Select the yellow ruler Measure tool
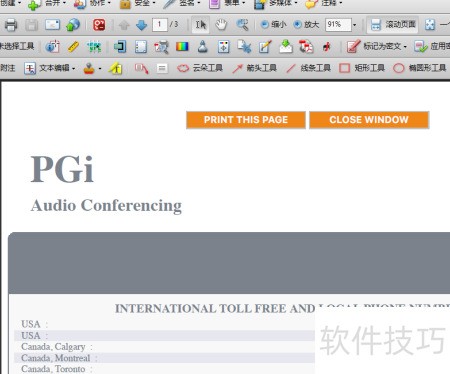This screenshot has width=450, height=374. (73, 47)
